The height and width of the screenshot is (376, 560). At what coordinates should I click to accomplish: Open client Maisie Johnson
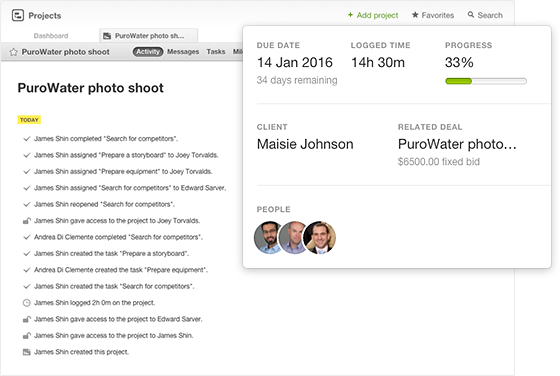(305, 144)
